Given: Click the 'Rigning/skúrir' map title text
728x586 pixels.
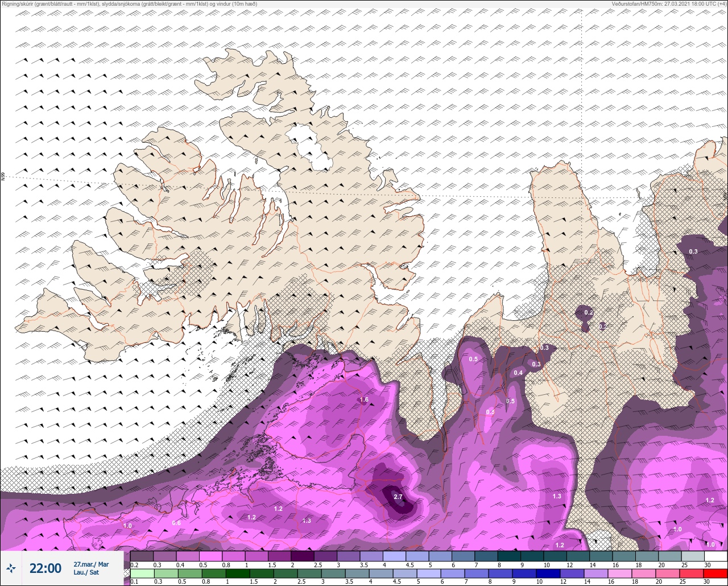Looking at the screenshot, I should point(129,4).
